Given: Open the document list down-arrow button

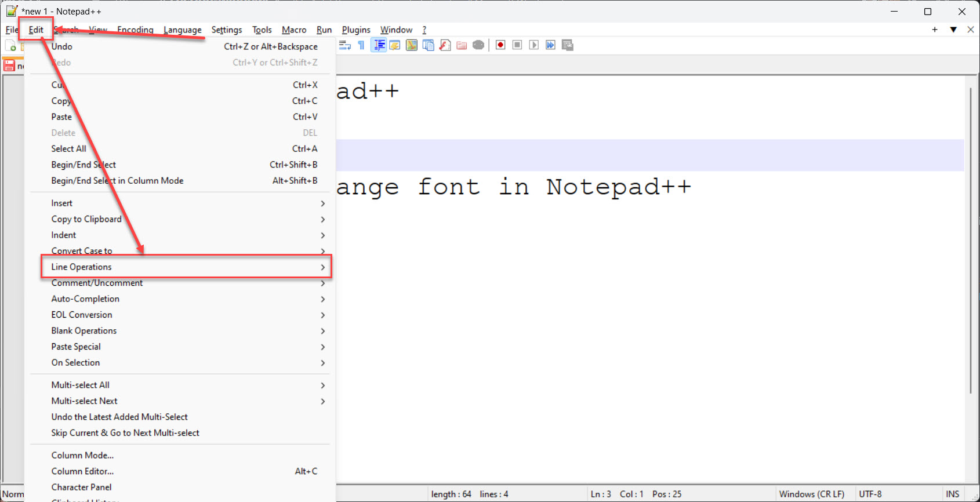Looking at the screenshot, I should click(x=953, y=30).
